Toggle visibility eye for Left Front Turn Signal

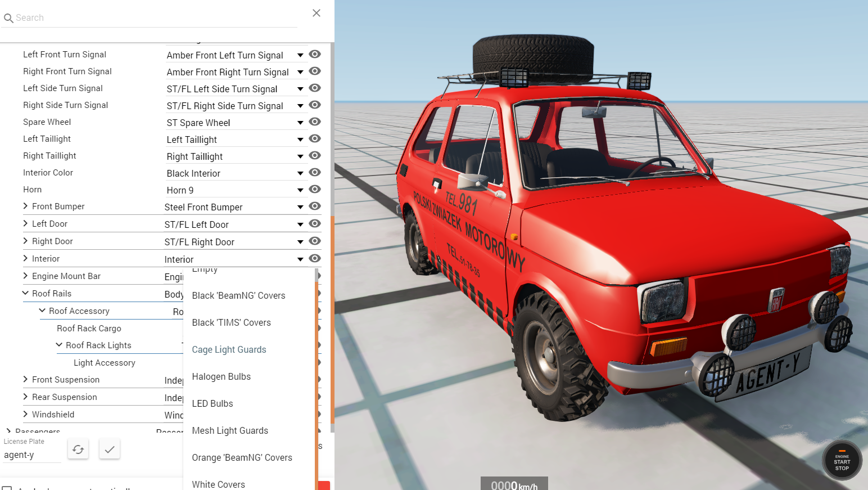click(315, 54)
